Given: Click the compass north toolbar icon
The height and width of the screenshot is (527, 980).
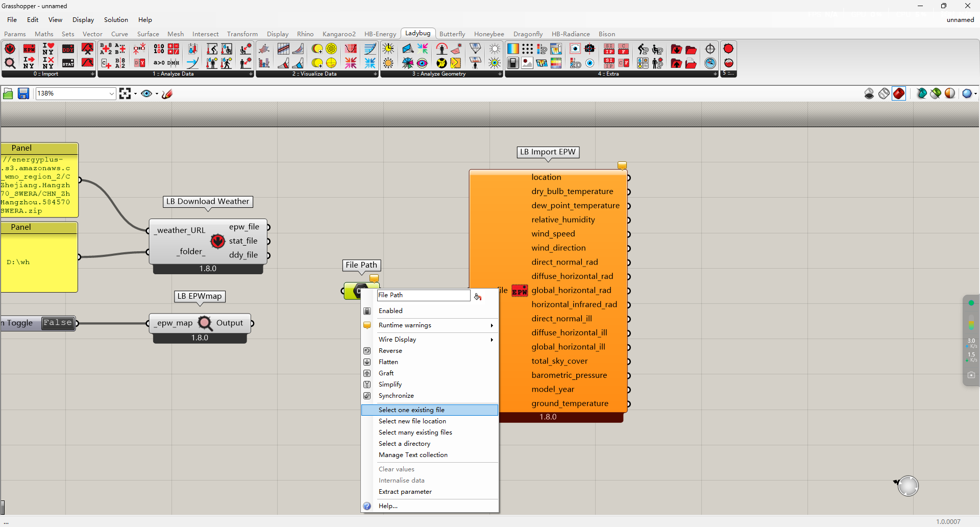Looking at the screenshot, I should coord(710,63).
